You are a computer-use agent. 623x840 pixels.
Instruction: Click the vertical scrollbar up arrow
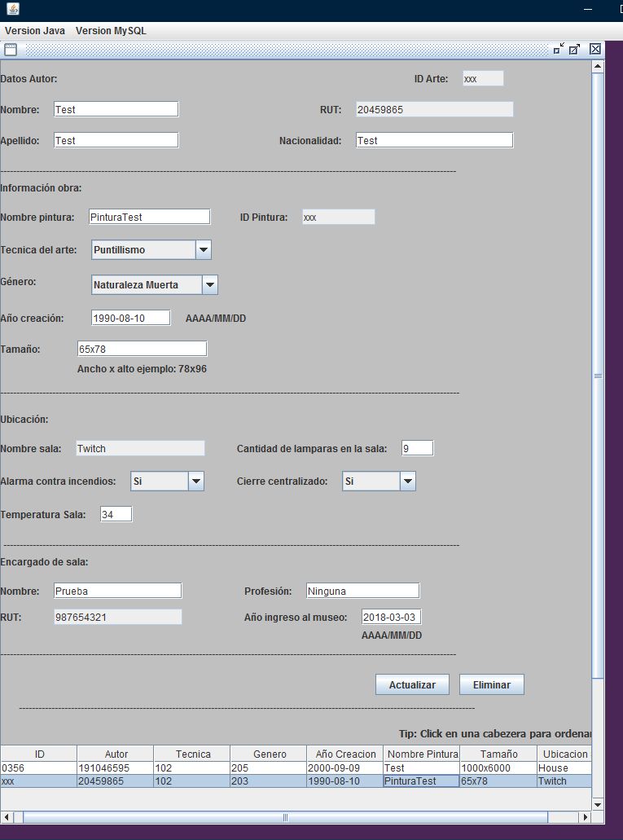point(598,67)
